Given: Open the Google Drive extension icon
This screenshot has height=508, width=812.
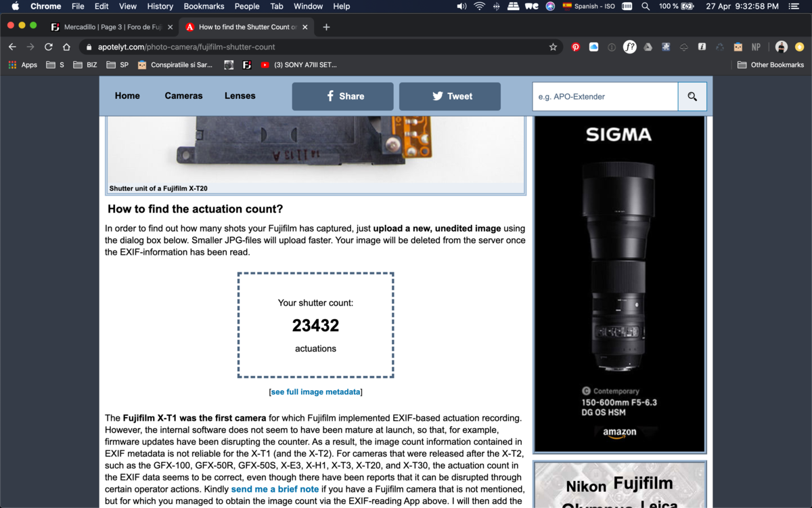Looking at the screenshot, I should click(x=648, y=47).
